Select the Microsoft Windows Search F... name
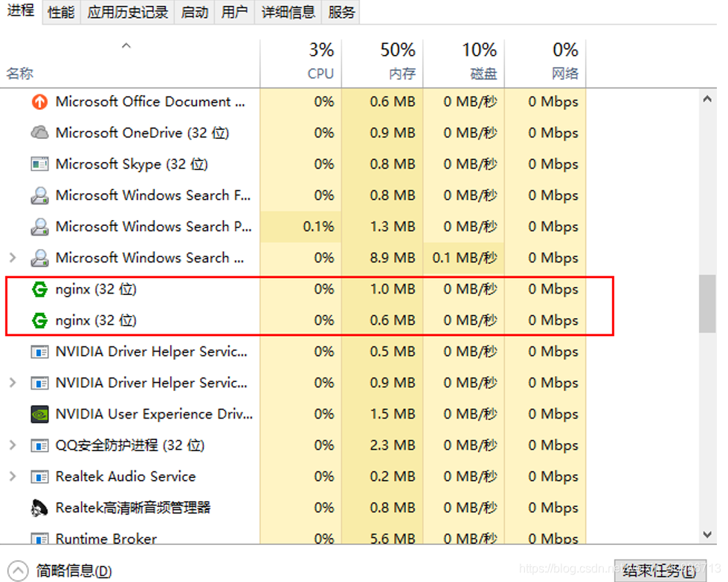The image size is (728, 582). point(153,195)
